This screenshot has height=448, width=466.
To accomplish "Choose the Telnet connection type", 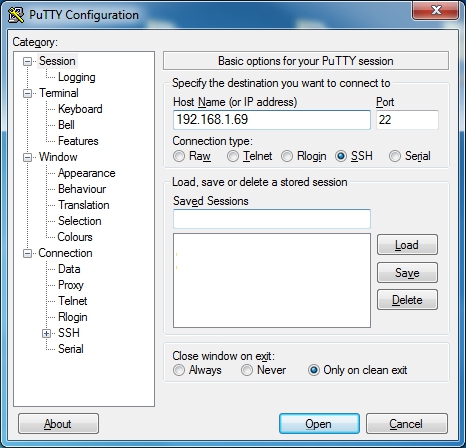I will pos(233,156).
